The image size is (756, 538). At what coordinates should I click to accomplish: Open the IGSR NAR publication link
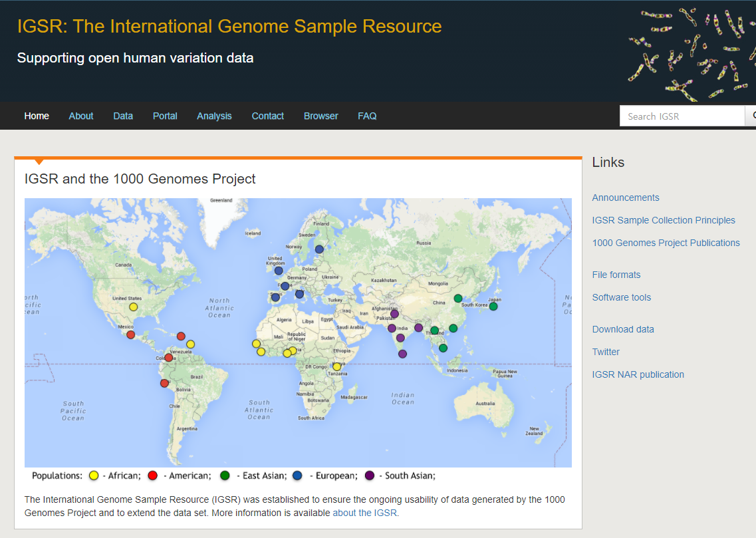pos(638,374)
